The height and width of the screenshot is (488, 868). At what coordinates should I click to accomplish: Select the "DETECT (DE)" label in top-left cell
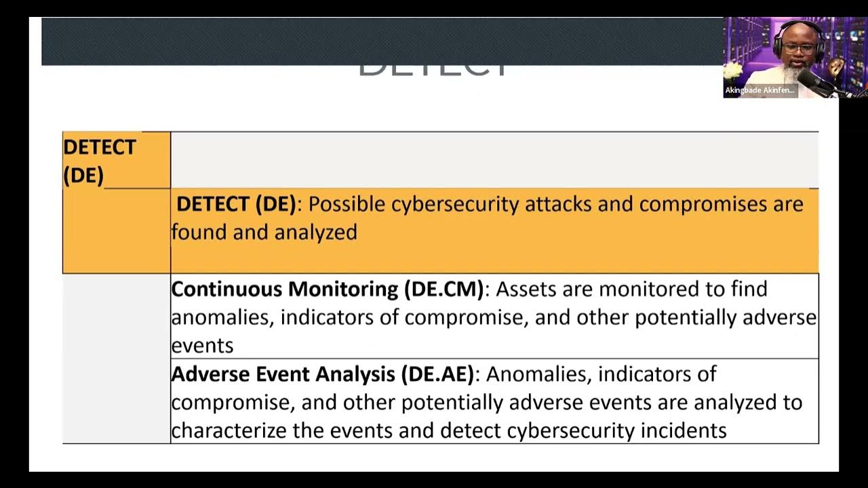[x=99, y=161]
